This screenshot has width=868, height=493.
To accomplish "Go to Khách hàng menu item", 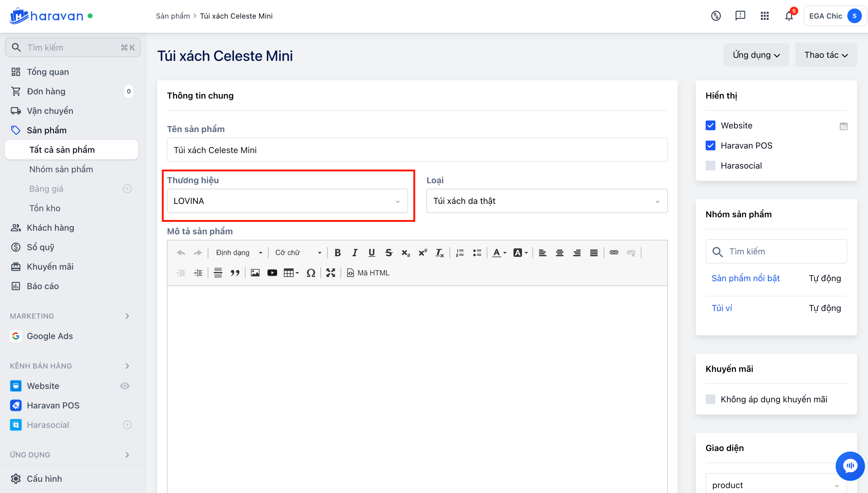I will tap(51, 228).
